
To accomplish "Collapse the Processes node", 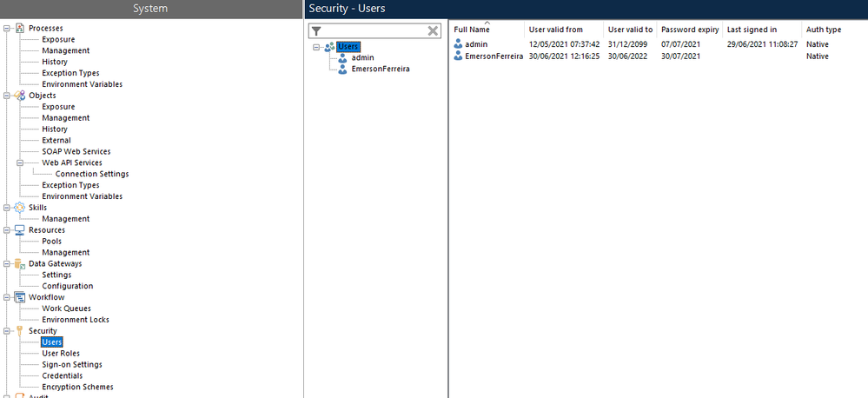I will pyautogui.click(x=7, y=28).
